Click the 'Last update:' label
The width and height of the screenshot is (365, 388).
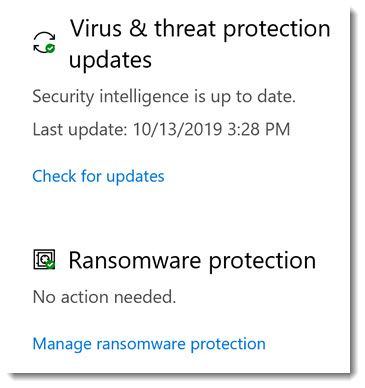click(80, 129)
